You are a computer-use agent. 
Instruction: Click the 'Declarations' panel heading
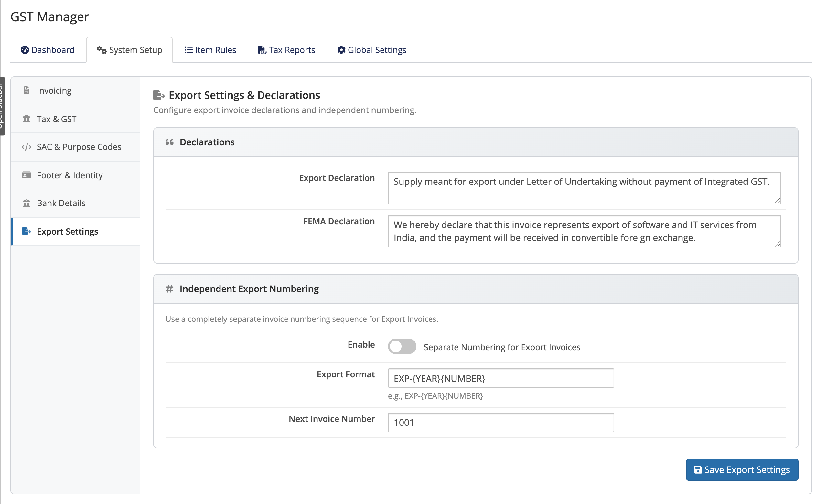207,142
